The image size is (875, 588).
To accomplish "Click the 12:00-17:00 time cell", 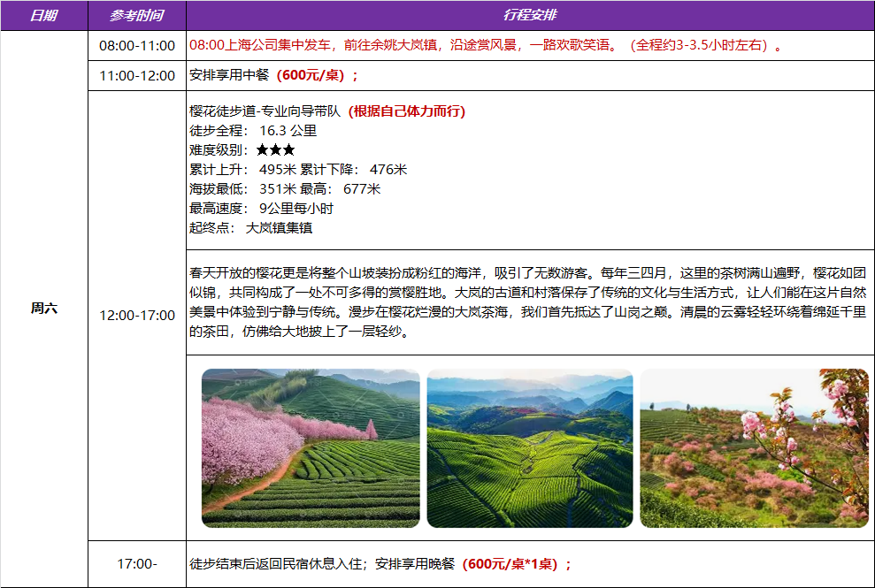I will click(x=136, y=315).
